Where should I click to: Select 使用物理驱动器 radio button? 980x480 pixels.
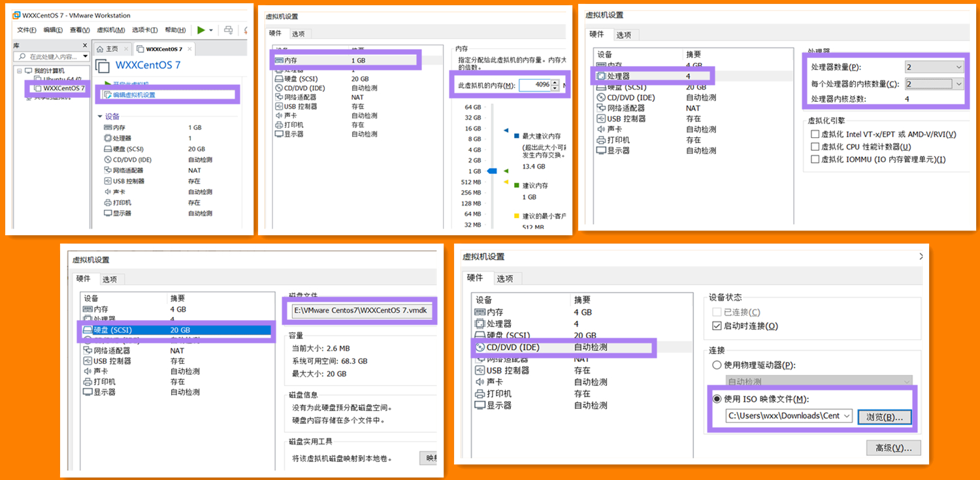[717, 365]
